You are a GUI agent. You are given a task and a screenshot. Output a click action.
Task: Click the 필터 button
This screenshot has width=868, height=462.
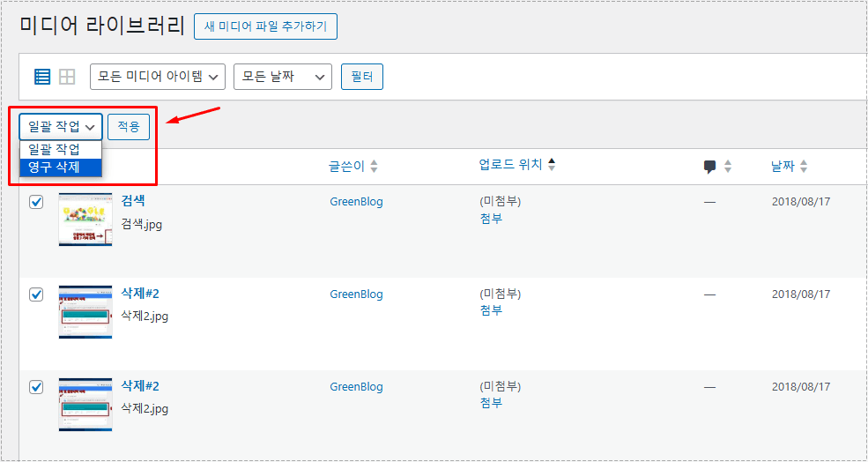362,77
